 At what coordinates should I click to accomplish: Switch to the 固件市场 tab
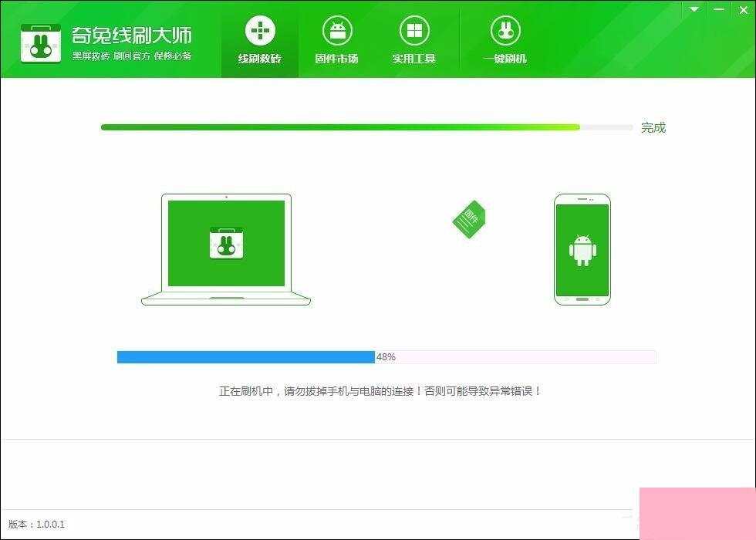[336, 39]
